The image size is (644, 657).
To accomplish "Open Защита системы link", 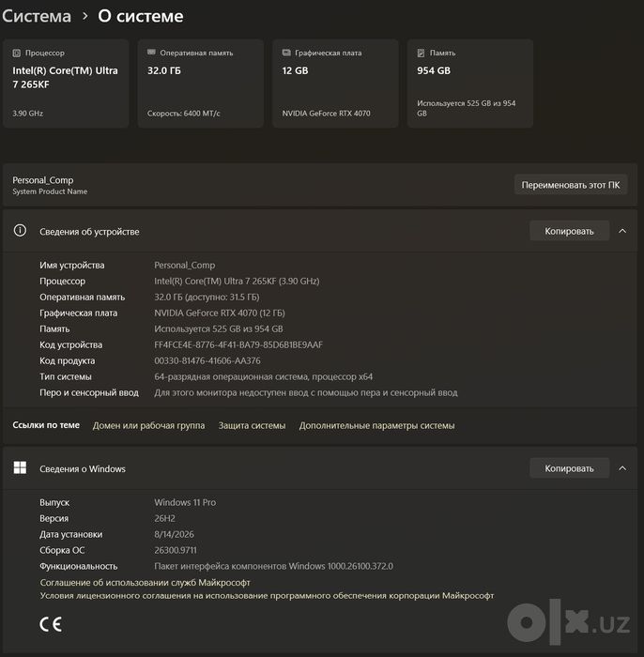I will (x=252, y=426).
